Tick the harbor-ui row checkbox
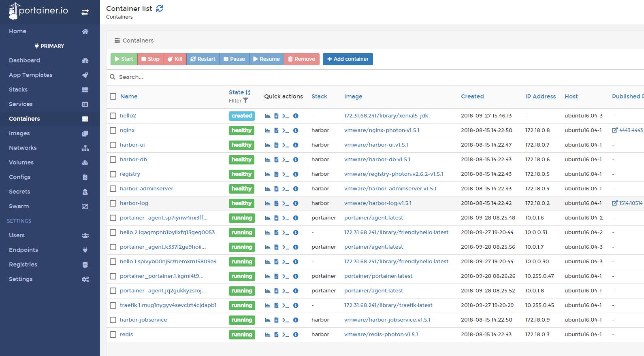Screen dimensions: 644x356 (113, 145)
